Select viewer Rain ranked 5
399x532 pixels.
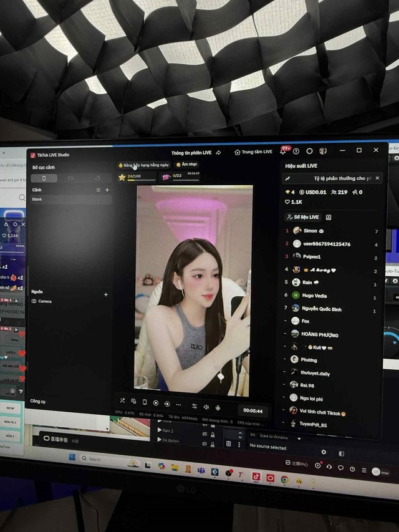tap(331, 283)
